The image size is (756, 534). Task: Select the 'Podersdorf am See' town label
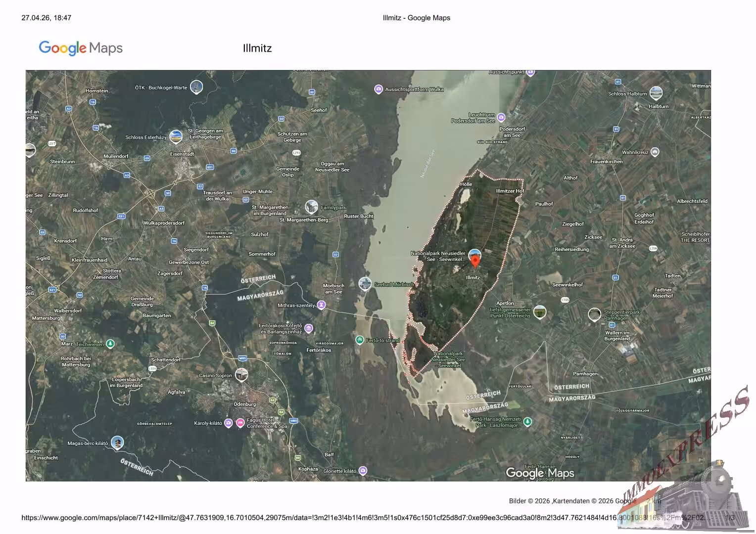[x=512, y=132]
